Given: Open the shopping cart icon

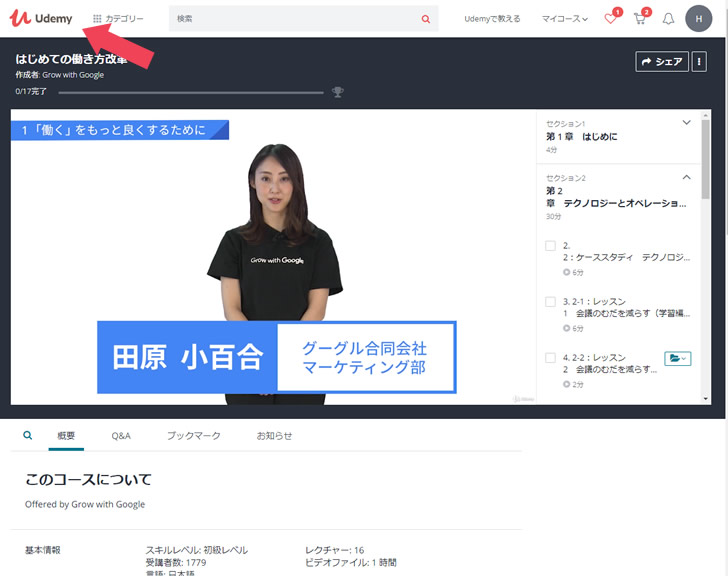Looking at the screenshot, I should tap(640, 19).
